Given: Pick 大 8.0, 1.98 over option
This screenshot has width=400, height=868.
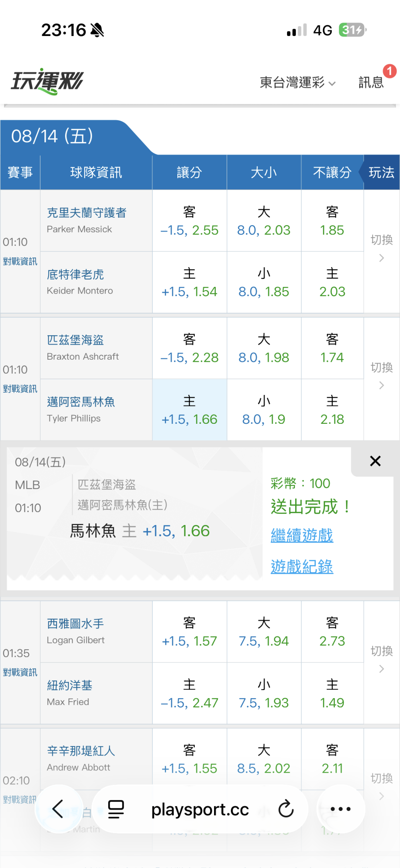Looking at the screenshot, I should pos(264,349).
